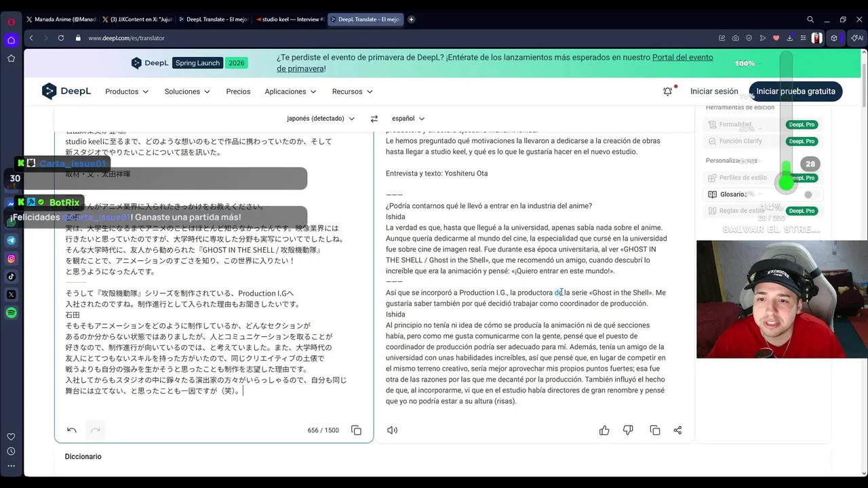This screenshot has width=868, height=488.
Task: Switch to first DeepL Translate tab
Action: tap(214, 20)
